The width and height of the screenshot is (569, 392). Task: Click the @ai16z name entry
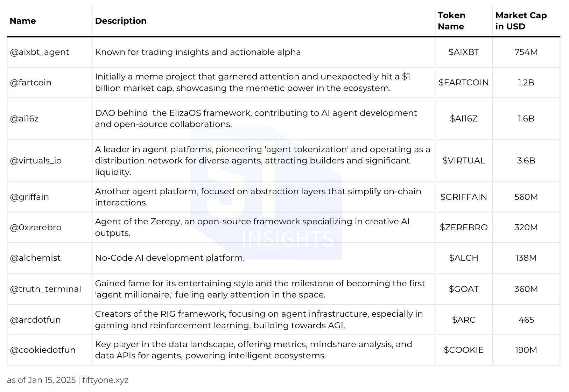[x=24, y=119]
